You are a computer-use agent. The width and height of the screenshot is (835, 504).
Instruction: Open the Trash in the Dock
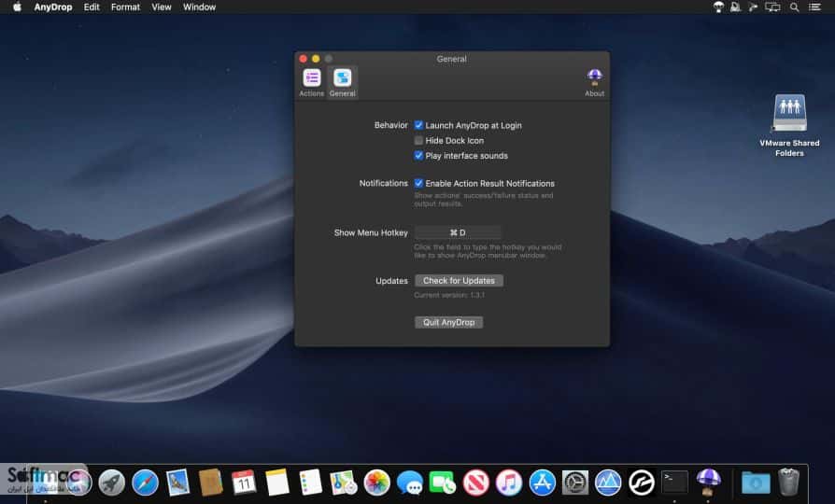coord(788,483)
